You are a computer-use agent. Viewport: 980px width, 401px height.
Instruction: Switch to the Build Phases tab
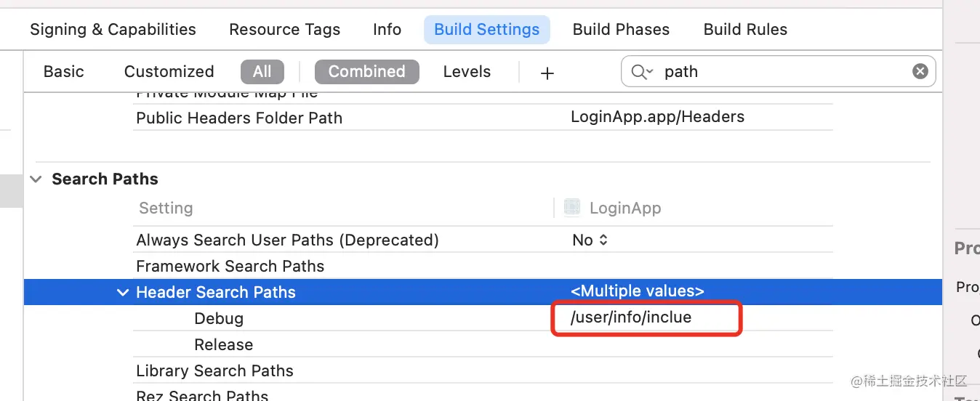[x=621, y=30]
